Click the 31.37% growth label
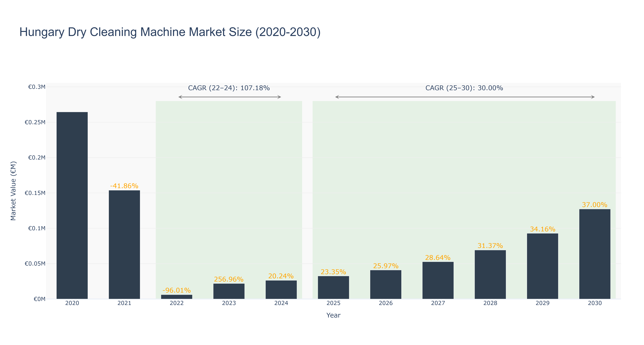 [x=490, y=246]
